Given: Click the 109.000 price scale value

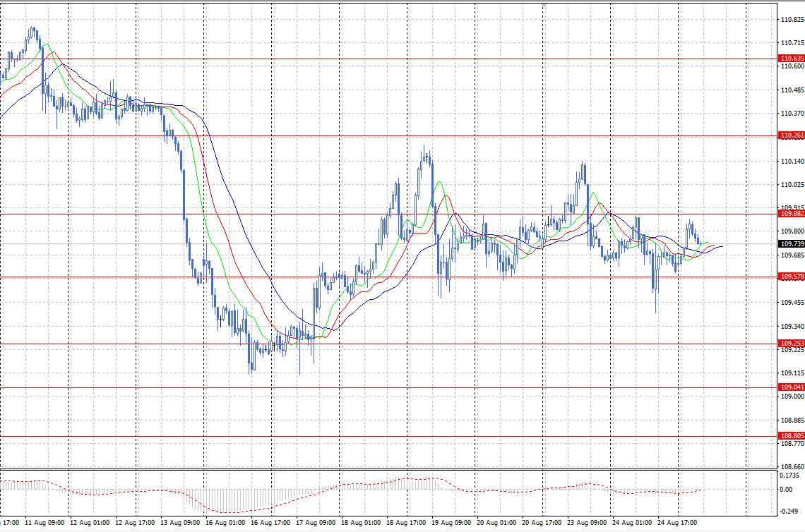Looking at the screenshot, I should [792, 397].
